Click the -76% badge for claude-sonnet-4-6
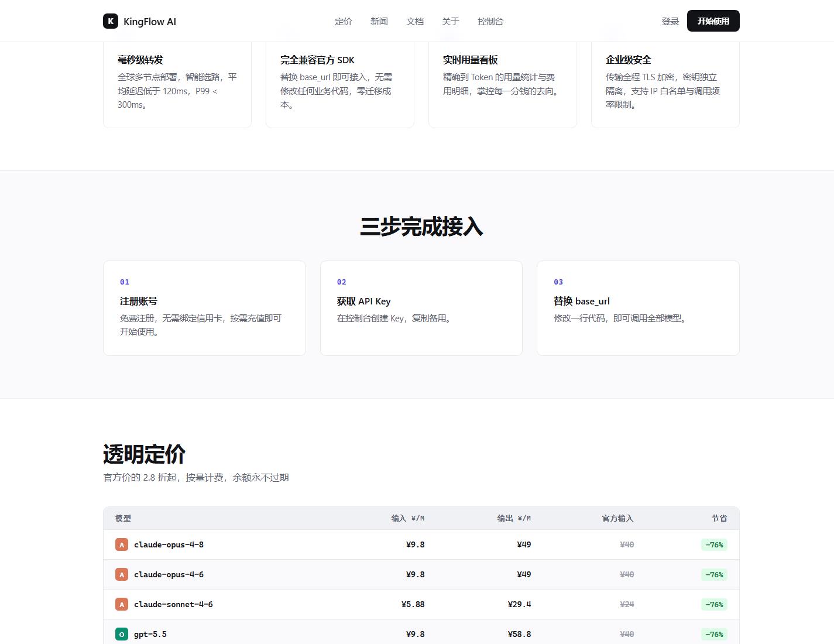This screenshot has width=834, height=644. click(714, 605)
